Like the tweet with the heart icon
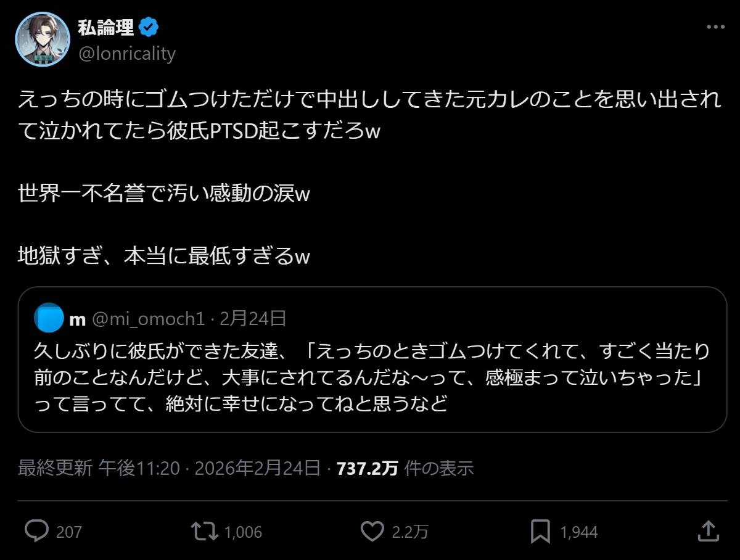 pos(372,531)
